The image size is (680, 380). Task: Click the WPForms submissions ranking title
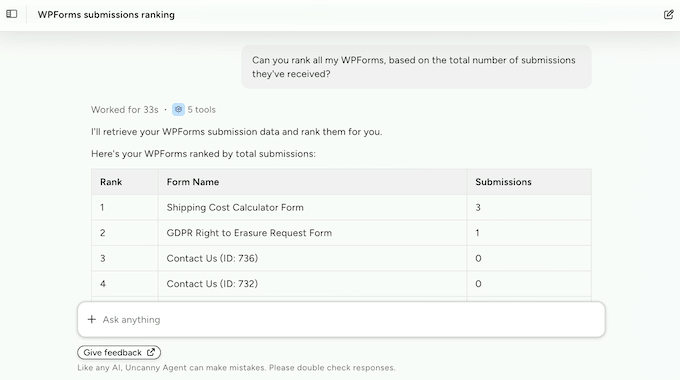tap(106, 15)
